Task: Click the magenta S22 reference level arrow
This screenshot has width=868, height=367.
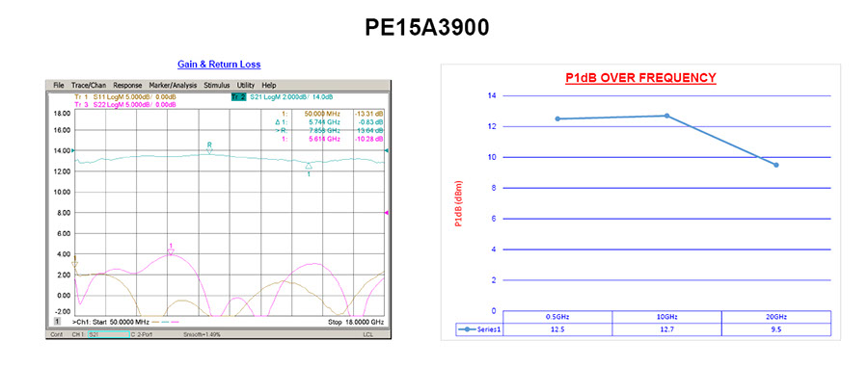Action: pos(387,213)
